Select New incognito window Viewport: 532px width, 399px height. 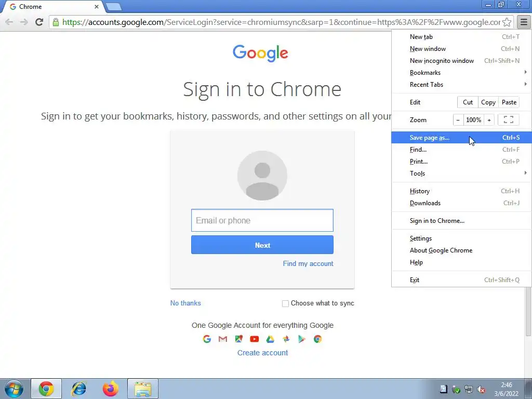pos(461,61)
